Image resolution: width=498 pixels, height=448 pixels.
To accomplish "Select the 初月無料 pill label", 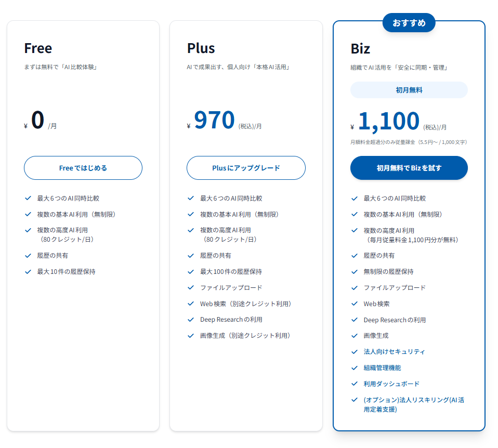I will tap(409, 90).
